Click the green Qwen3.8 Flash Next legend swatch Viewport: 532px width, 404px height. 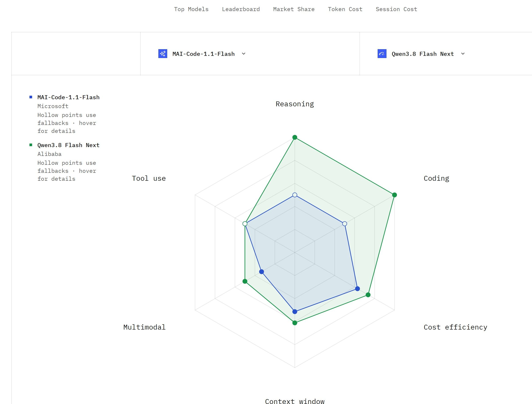[x=31, y=145]
